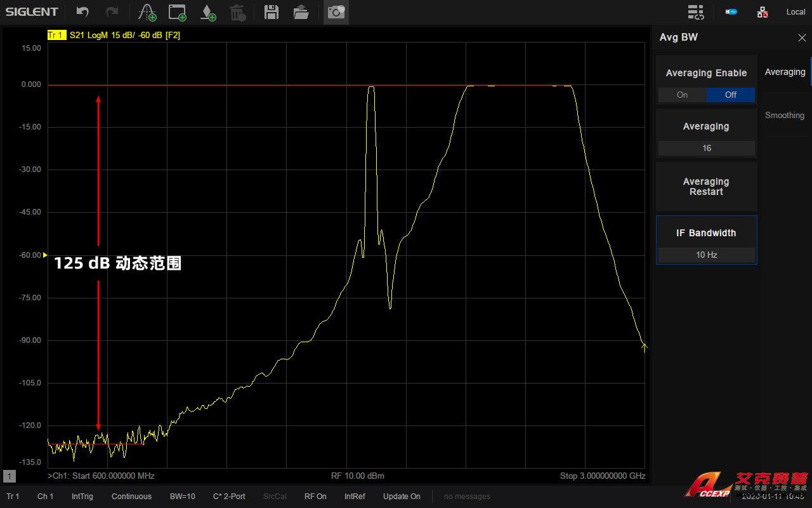
Task: Close the Avg BW panel
Action: click(x=802, y=37)
